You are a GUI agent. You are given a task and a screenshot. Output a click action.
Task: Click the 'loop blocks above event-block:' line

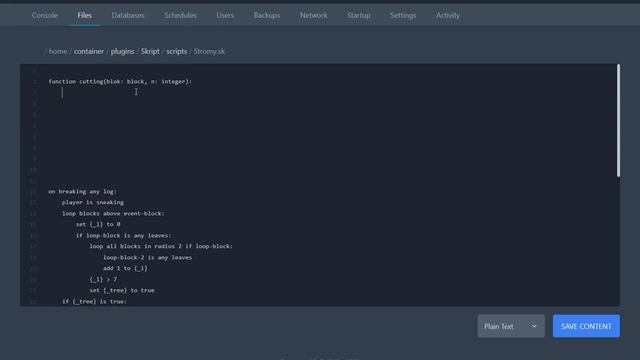coord(113,213)
